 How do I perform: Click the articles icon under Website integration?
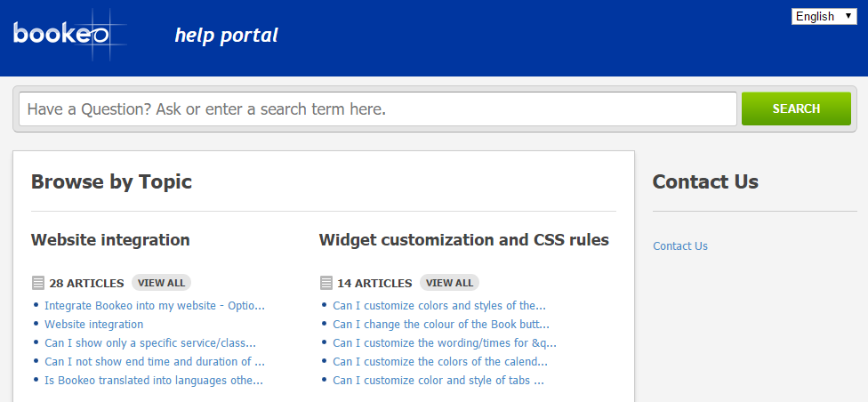click(x=37, y=283)
